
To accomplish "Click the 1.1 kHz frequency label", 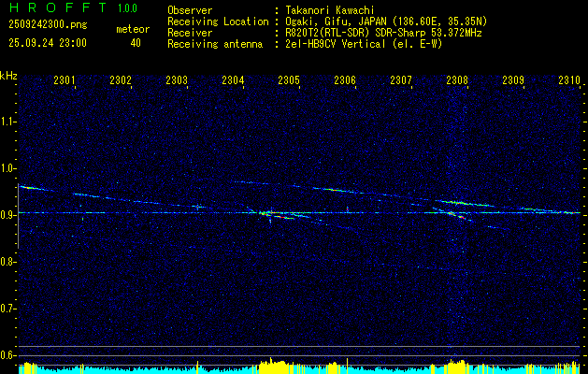I will [8, 122].
